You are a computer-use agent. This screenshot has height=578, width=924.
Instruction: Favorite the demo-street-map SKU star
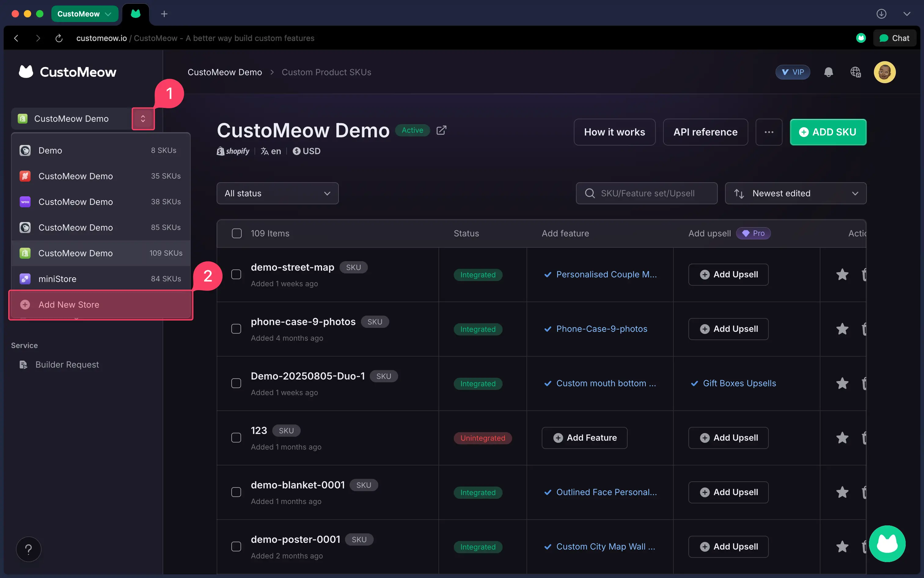coord(842,275)
